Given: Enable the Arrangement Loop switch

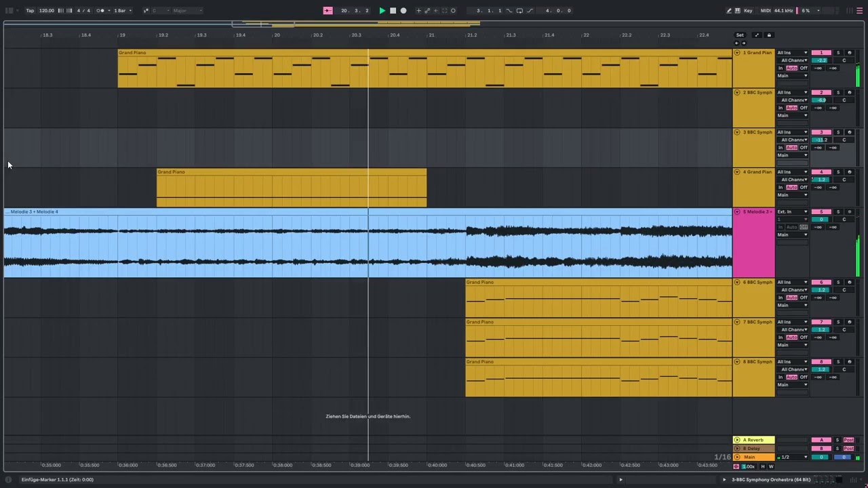Looking at the screenshot, I should click(519, 11).
